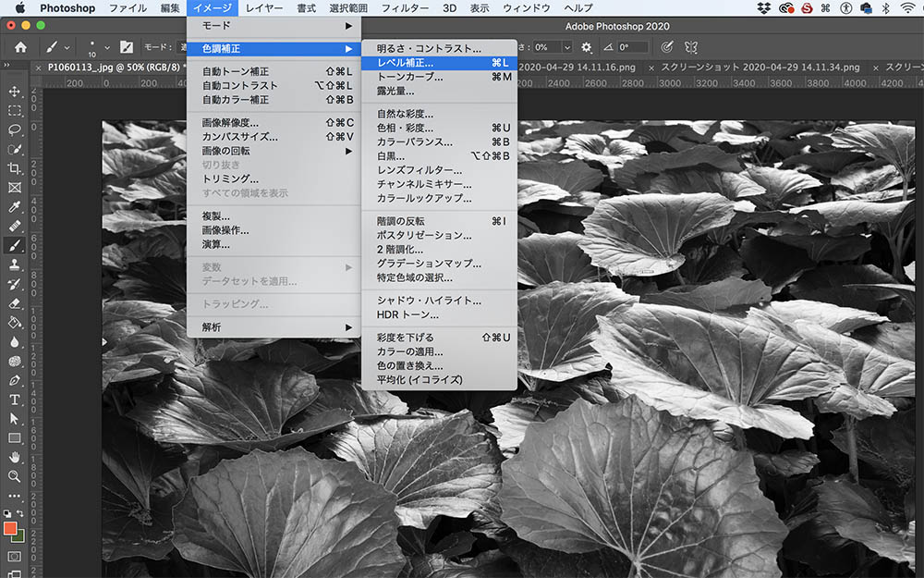Click the Home button in options bar

pos(22,47)
